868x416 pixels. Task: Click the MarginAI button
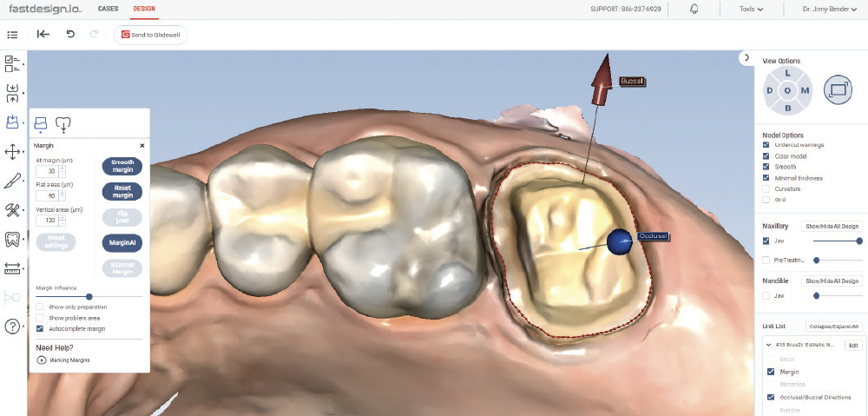coord(122,243)
